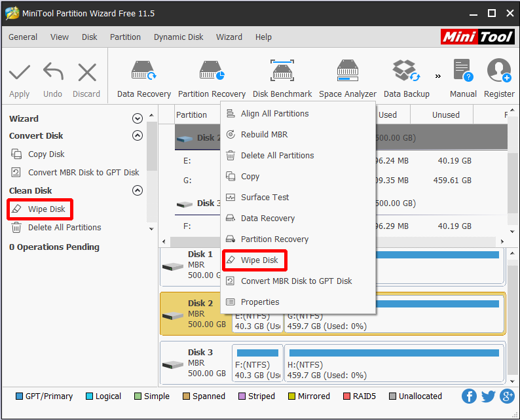Viewport: 520px width, 420px height.
Task: Click the Unallocated legend color box
Action: pyautogui.click(x=392, y=396)
